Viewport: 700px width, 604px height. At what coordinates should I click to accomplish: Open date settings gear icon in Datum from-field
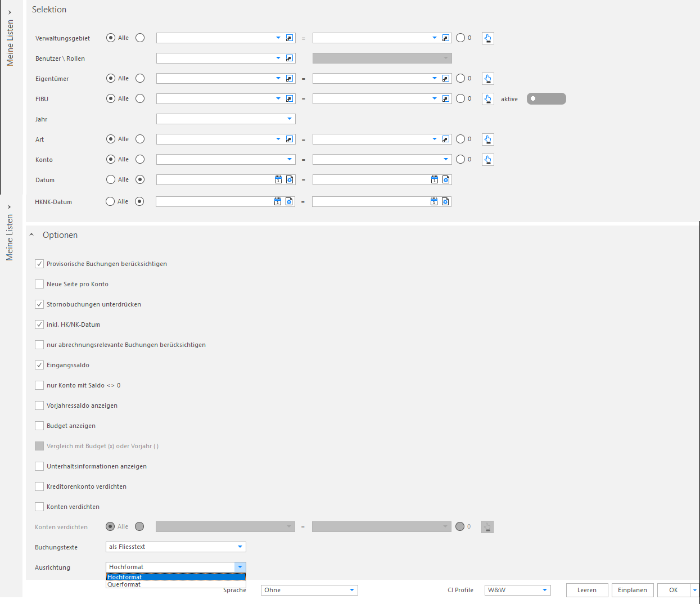(290, 180)
